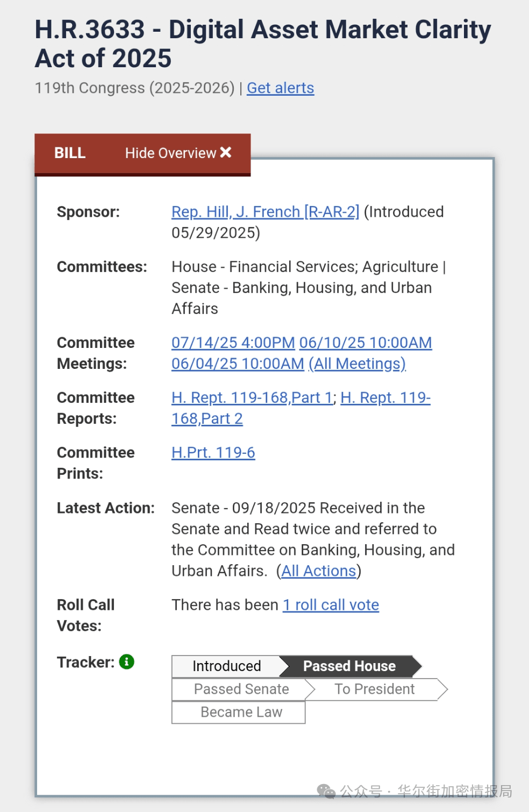Open the 06/04/25 10:00AM committee meeting
The width and height of the screenshot is (529, 812).
238,364
